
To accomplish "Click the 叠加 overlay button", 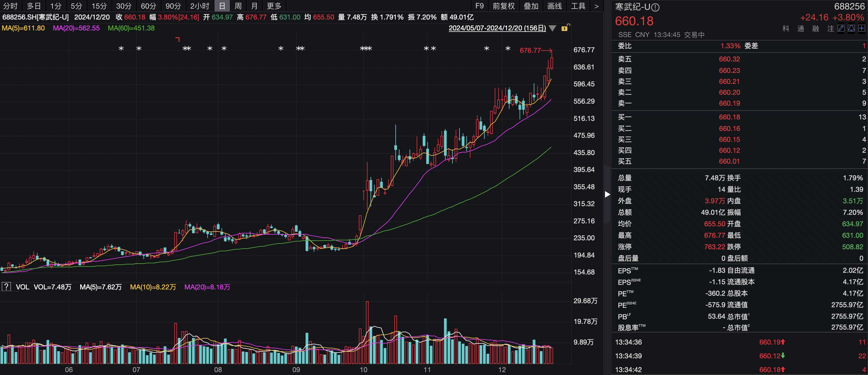I will click(x=531, y=6).
